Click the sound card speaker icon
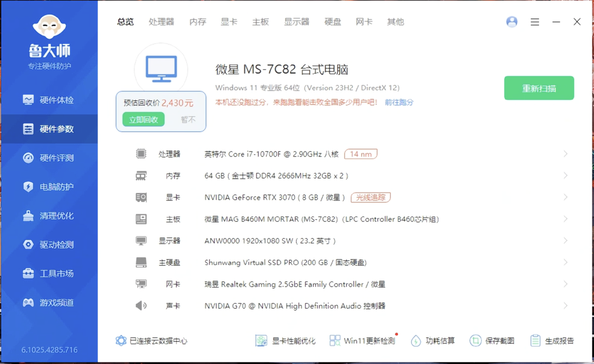 pos(141,306)
